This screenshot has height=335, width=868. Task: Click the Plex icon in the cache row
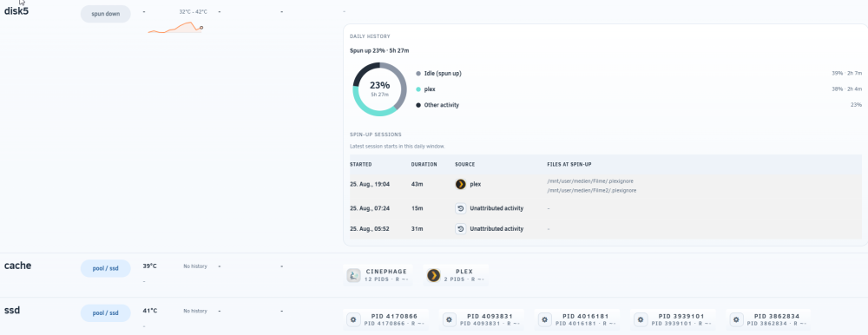pos(433,275)
